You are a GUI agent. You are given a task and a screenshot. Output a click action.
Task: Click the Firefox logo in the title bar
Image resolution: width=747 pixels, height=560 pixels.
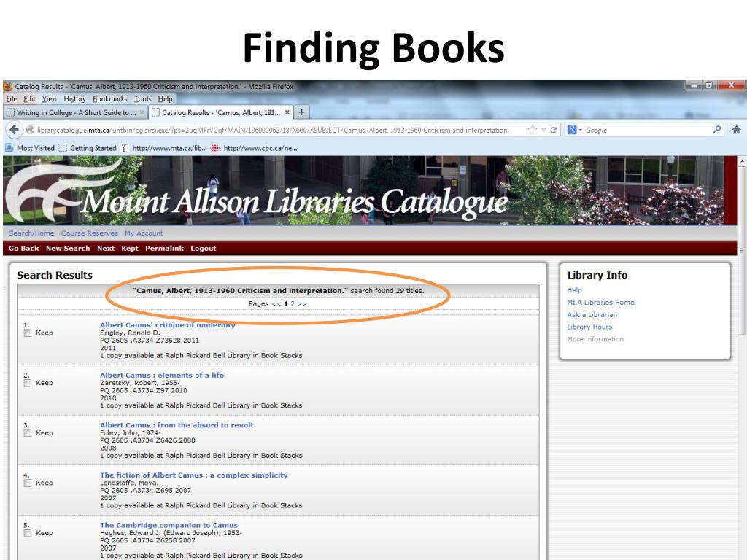[8, 86]
